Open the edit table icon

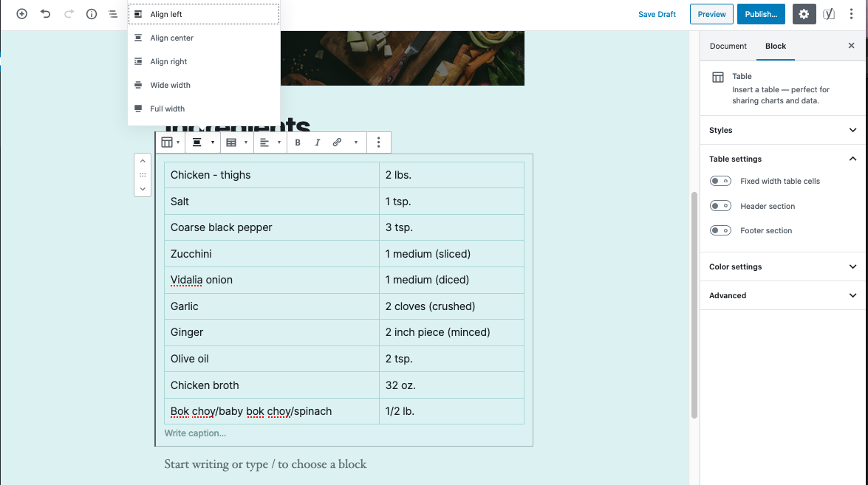pyautogui.click(x=231, y=142)
